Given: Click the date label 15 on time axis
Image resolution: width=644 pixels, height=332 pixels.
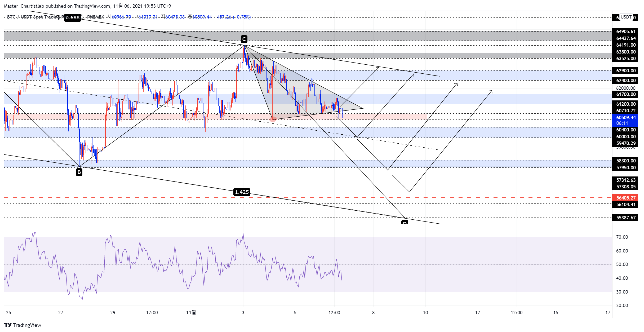Looking at the screenshot, I should pyautogui.click(x=556, y=313).
